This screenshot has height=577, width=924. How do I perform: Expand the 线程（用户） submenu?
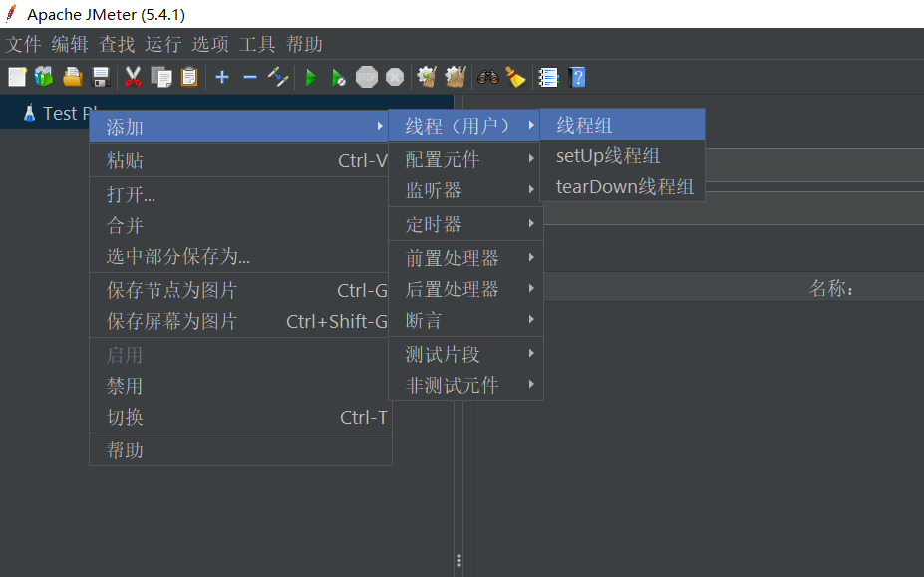coord(464,125)
